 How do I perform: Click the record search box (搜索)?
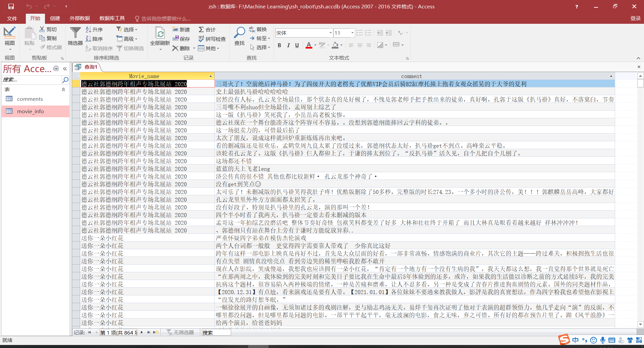pyautogui.click(x=216, y=332)
